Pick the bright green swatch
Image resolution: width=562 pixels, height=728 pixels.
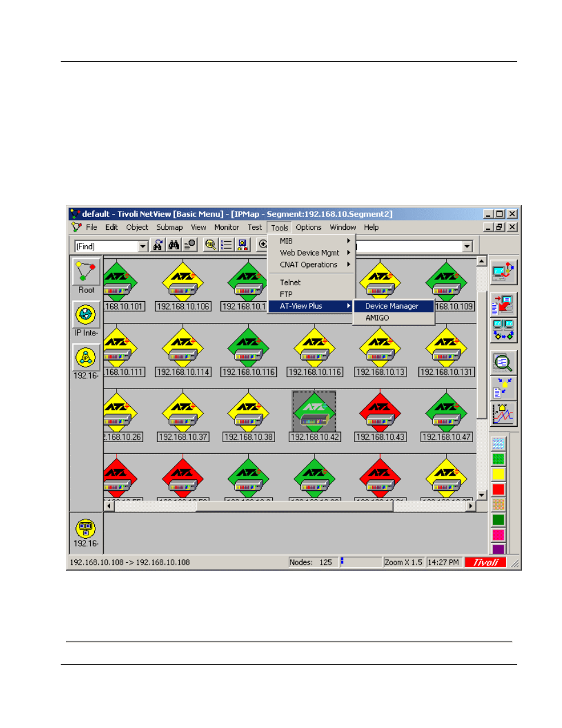pyautogui.click(x=498, y=459)
